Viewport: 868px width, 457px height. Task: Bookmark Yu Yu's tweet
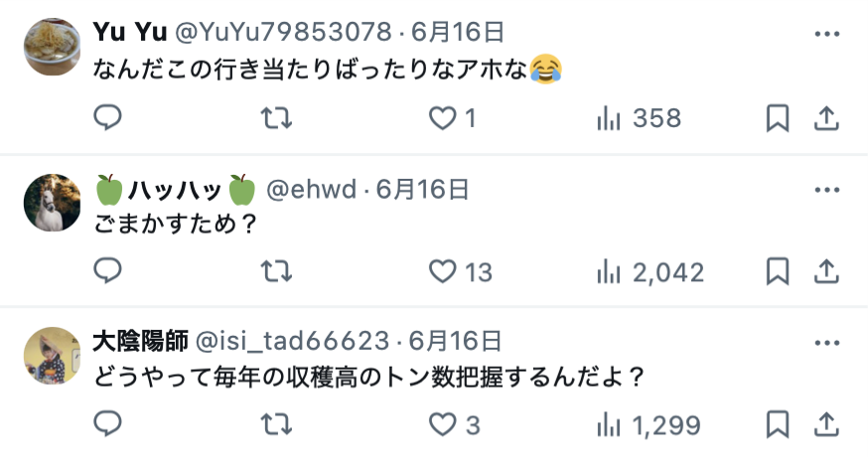click(x=778, y=118)
